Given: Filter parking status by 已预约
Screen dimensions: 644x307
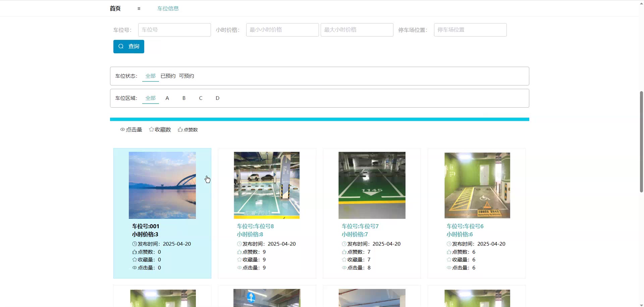Looking at the screenshot, I should coord(168,76).
